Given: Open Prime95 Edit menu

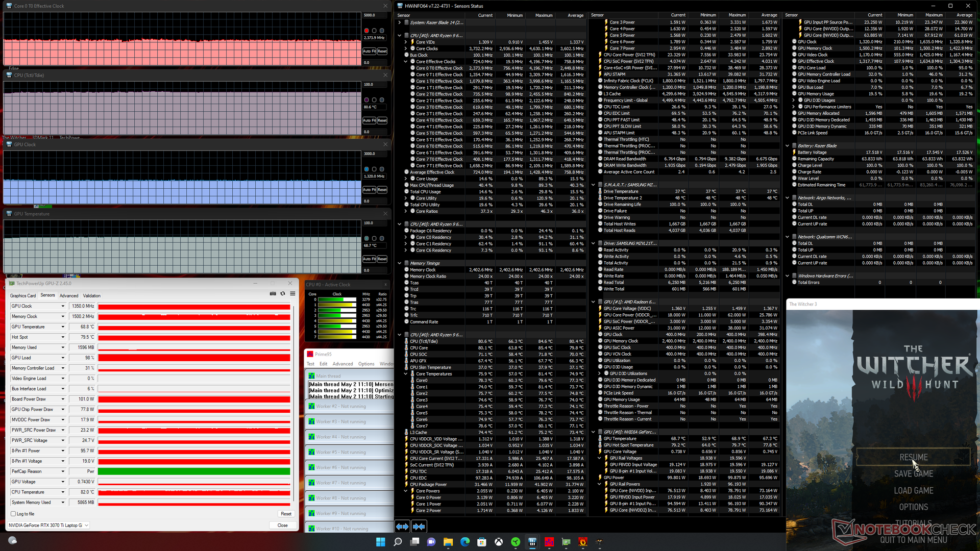Looking at the screenshot, I should pos(324,364).
